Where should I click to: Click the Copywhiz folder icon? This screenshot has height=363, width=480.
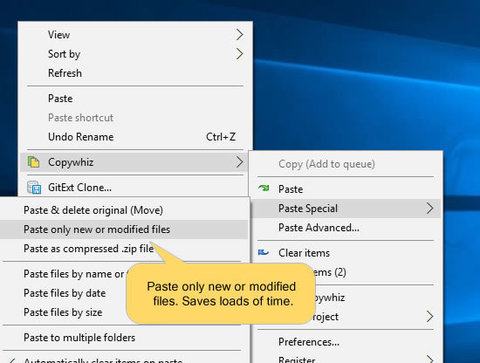pos(34,162)
